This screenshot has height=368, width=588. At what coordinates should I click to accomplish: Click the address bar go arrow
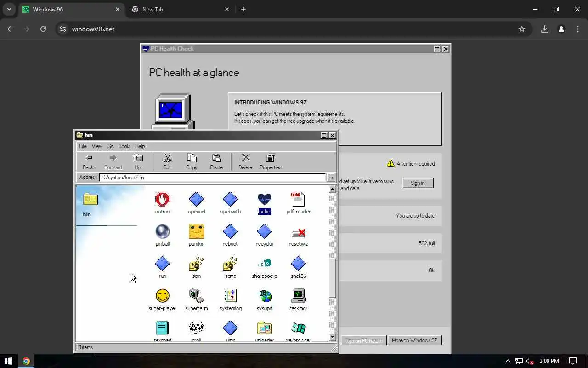[331, 178]
